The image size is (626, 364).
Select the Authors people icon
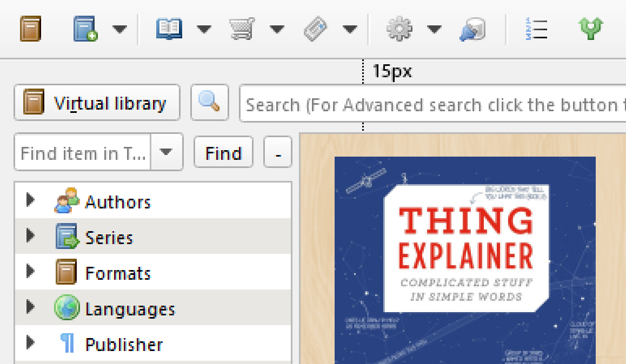pos(66,200)
